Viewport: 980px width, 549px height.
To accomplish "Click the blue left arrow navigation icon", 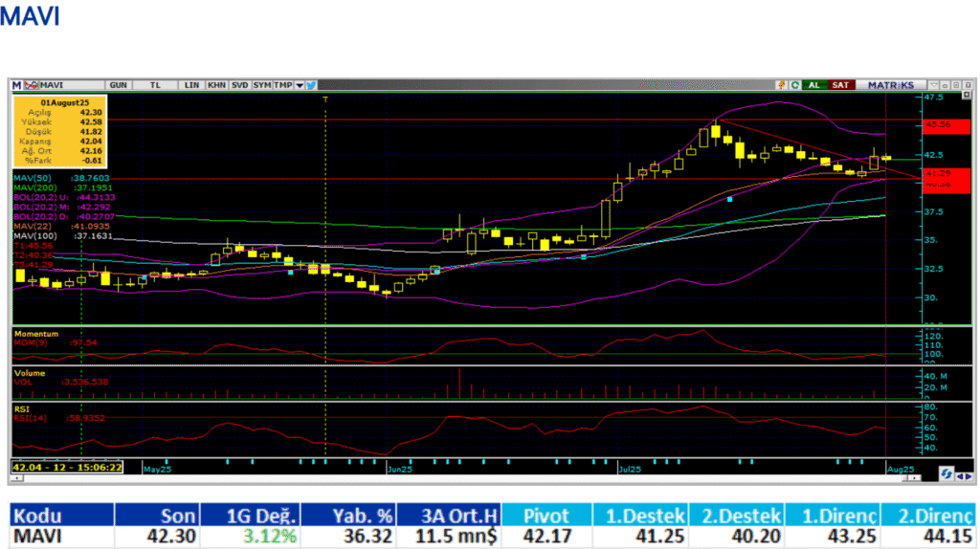I will coord(960,476).
